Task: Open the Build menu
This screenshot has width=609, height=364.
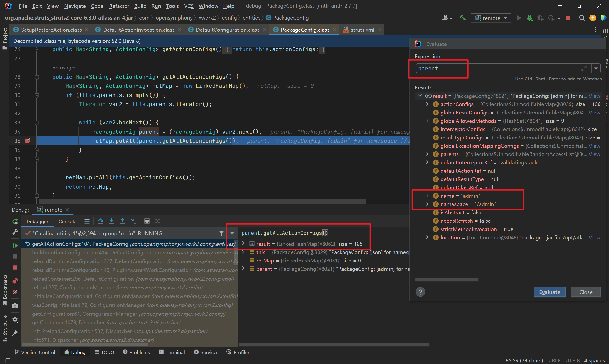Action: tap(140, 6)
